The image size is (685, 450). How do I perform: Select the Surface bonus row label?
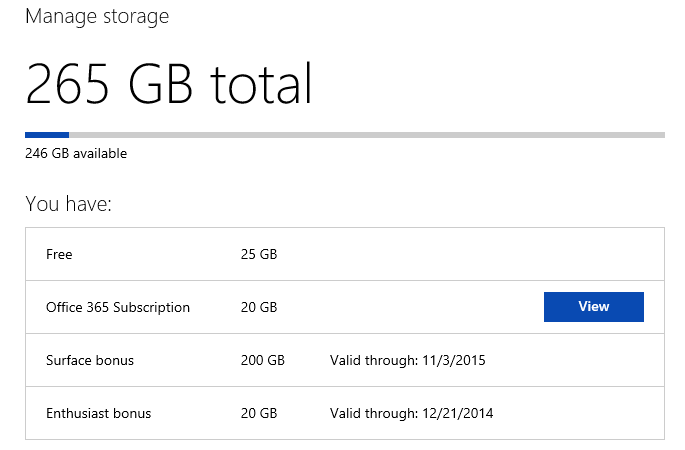[90, 360]
